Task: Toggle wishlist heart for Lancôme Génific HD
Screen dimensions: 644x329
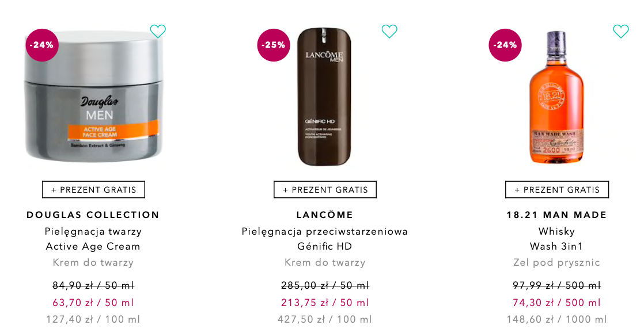Action: tap(389, 32)
